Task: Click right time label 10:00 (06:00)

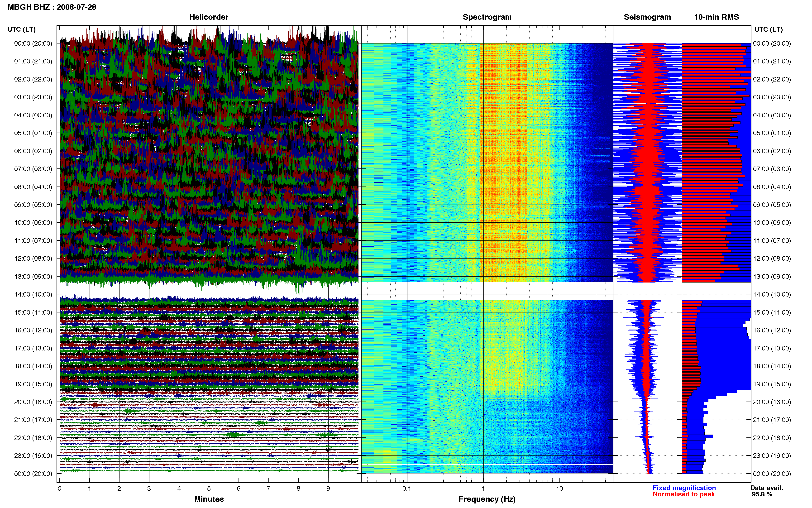Action: pyautogui.click(x=772, y=223)
